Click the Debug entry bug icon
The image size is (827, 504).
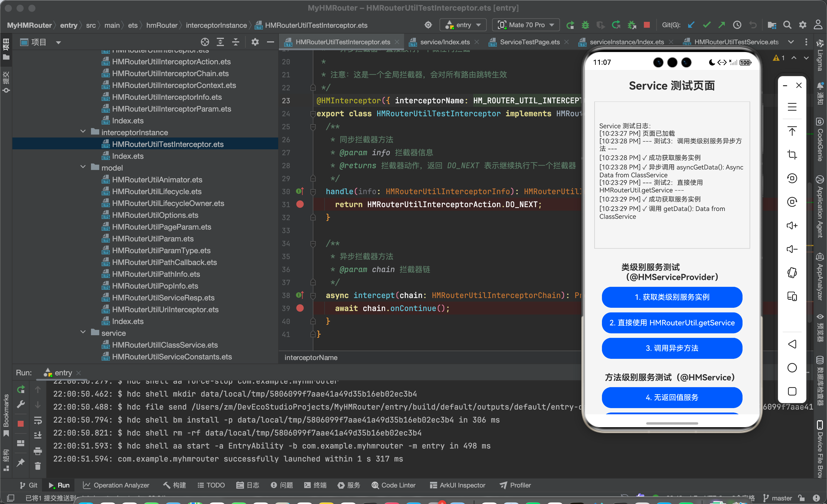pyautogui.click(x=585, y=25)
